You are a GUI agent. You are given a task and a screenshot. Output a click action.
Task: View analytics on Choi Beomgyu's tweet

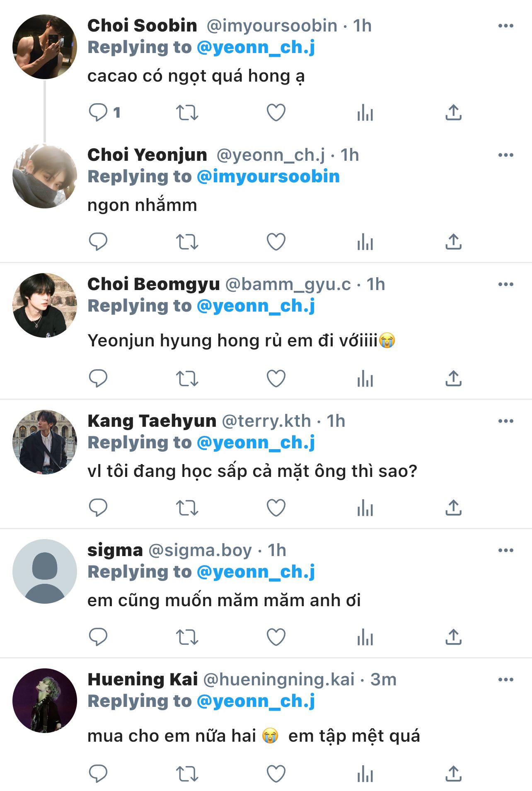(365, 379)
